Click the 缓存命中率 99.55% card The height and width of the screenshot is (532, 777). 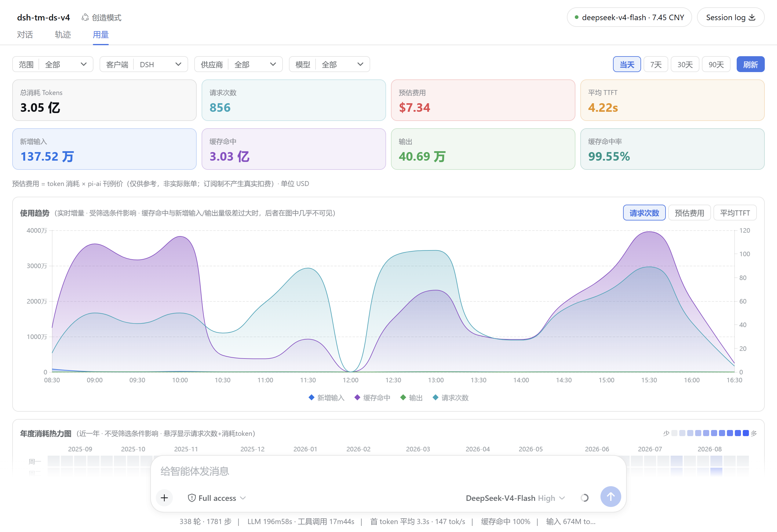click(672, 149)
